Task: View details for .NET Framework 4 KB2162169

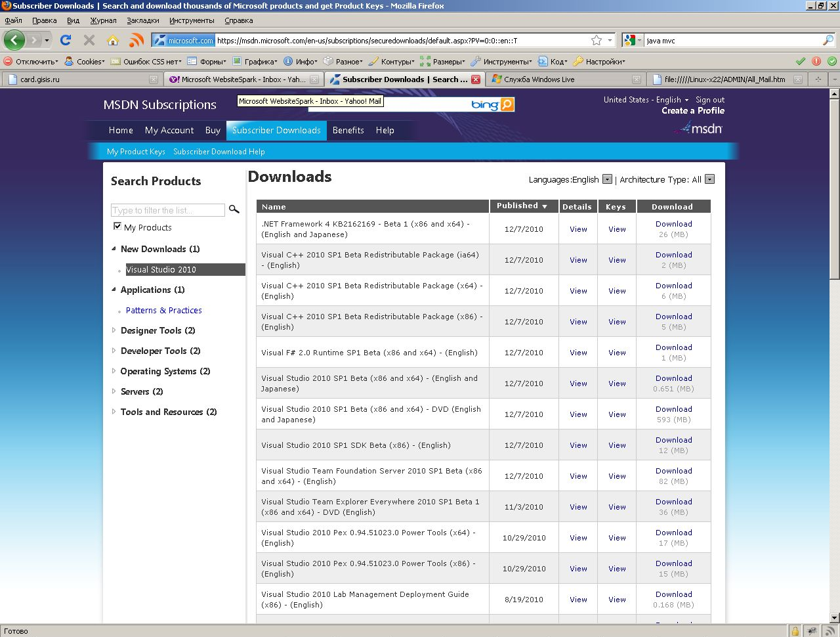Action: (578, 229)
